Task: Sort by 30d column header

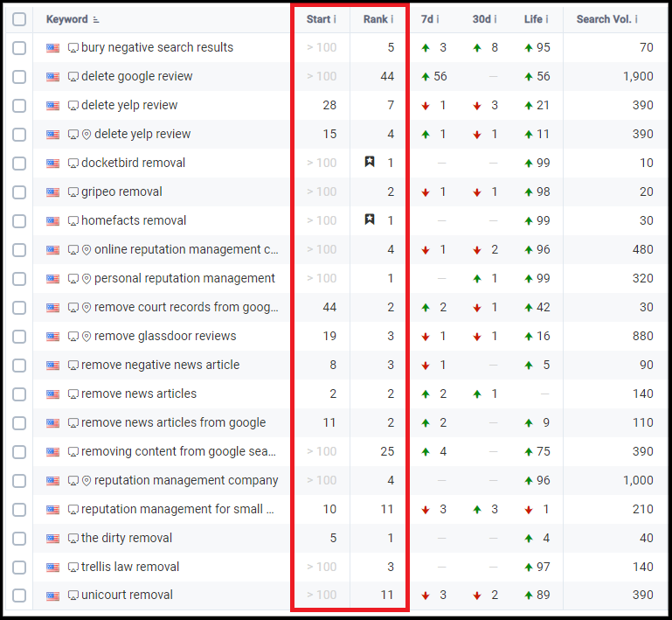Action: click(x=481, y=19)
